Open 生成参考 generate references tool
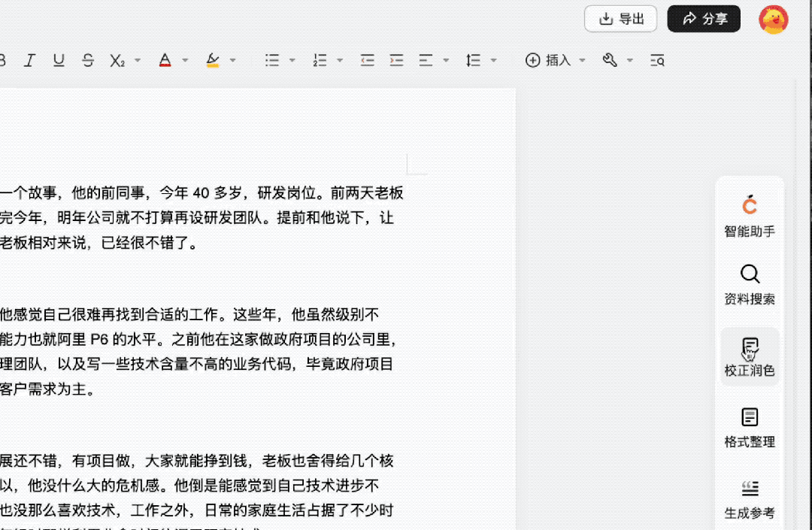The width and height of the screenshot is (812, 530). [x=750, y=499]
